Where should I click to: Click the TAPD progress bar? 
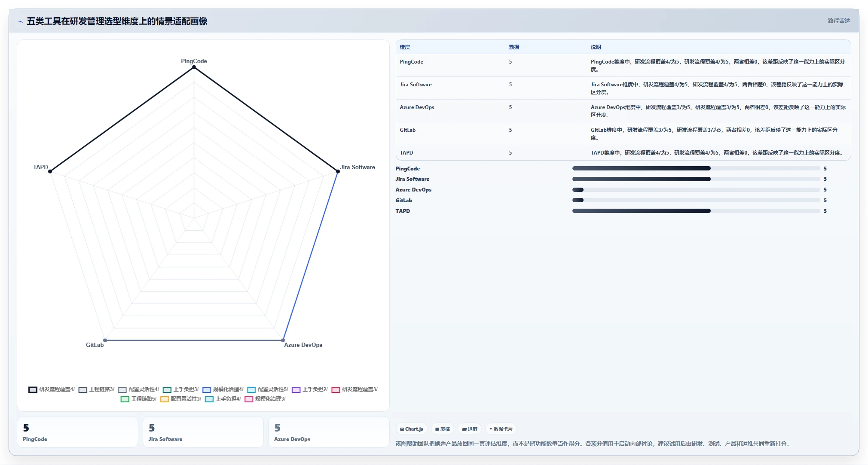[x=696, y=211]
